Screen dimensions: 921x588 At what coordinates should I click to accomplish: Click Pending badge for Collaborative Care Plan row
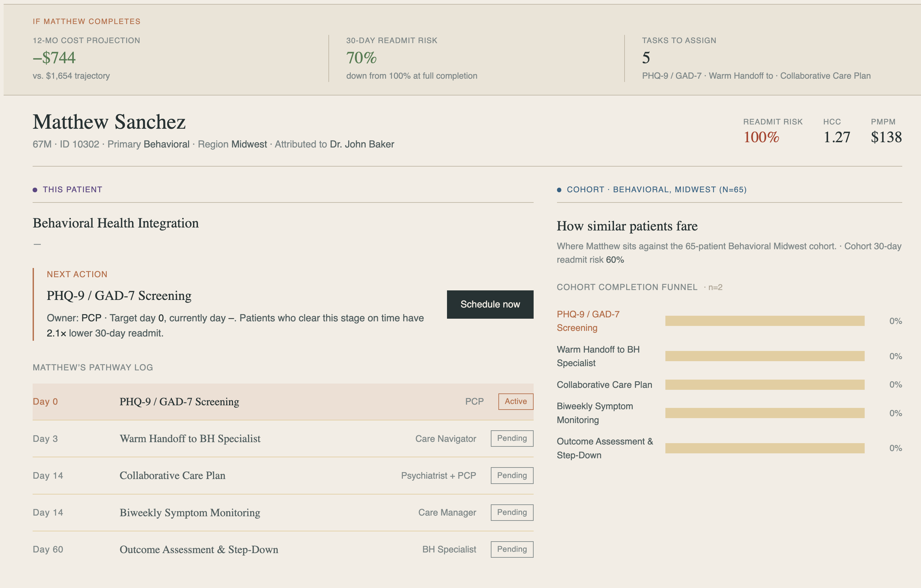pos(512,476)
